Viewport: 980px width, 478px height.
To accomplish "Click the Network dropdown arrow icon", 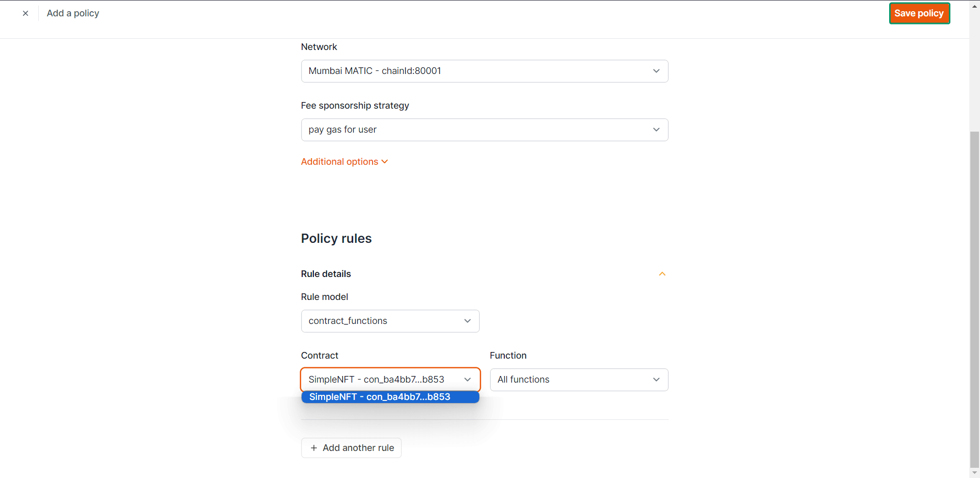I will [x=656, y=71].
